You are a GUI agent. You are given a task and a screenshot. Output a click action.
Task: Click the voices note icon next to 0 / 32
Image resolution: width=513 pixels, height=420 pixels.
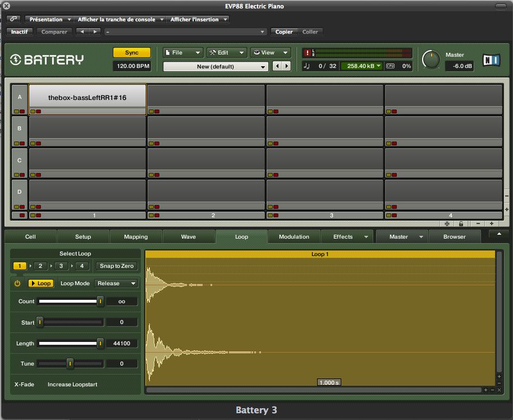306,66
